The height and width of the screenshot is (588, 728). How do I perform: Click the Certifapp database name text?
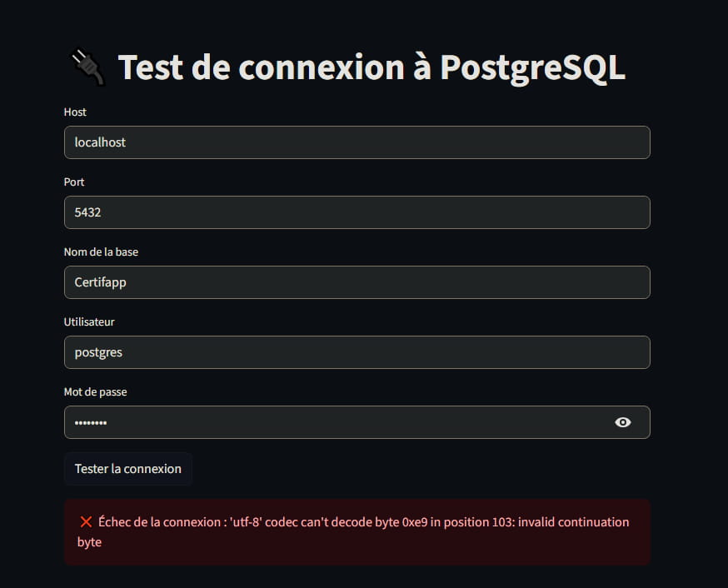click(100, 282)
